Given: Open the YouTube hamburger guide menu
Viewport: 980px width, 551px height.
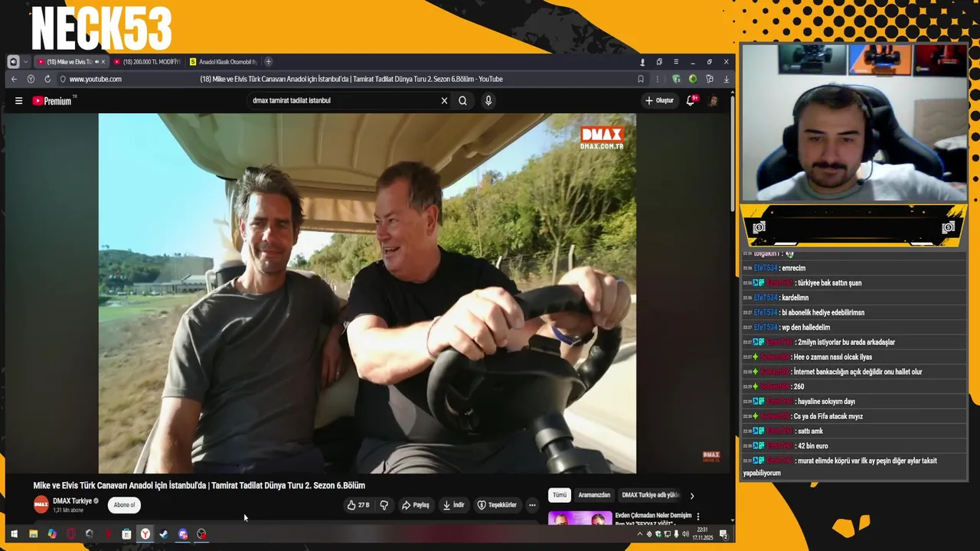Looking at the screenshot, I should coord(18,100).
